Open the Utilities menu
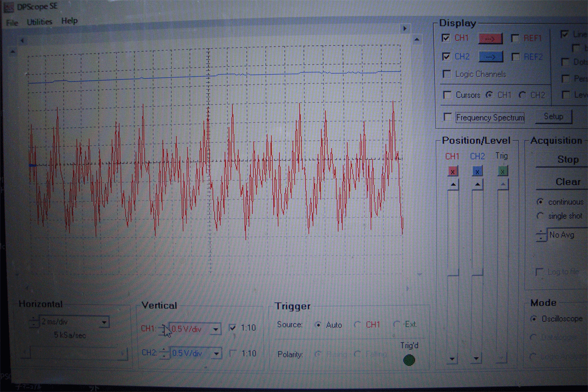This screenshot has height=392, width=588. (x=39, y=22)
